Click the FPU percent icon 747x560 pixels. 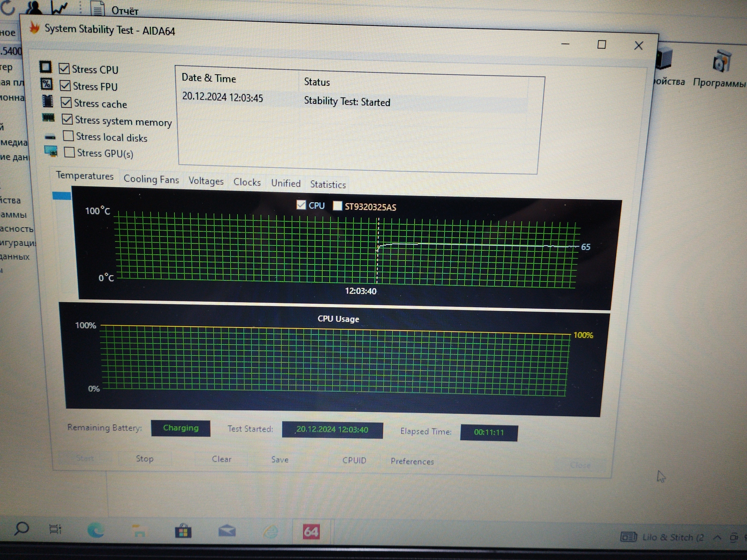click(46, 84)
